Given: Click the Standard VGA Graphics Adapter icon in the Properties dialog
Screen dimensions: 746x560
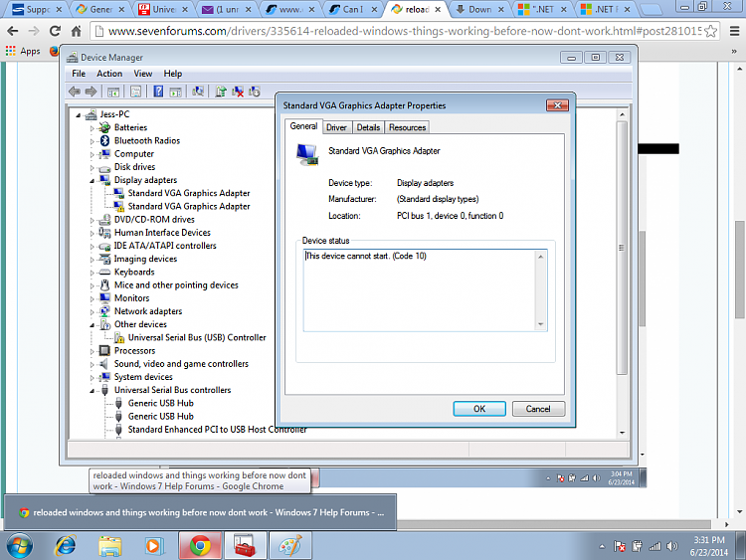Looking at the screenshot, I should [x=307, y=154].
